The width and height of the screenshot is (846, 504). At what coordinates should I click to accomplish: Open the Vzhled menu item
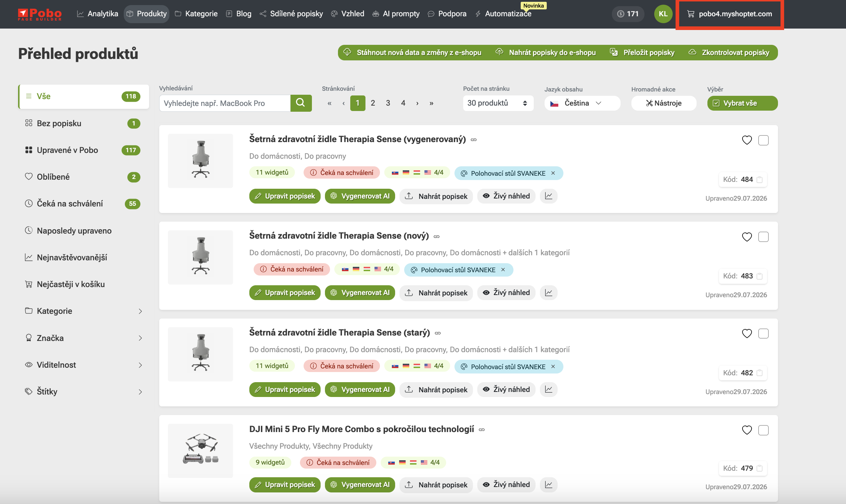(x=348, y=14)
